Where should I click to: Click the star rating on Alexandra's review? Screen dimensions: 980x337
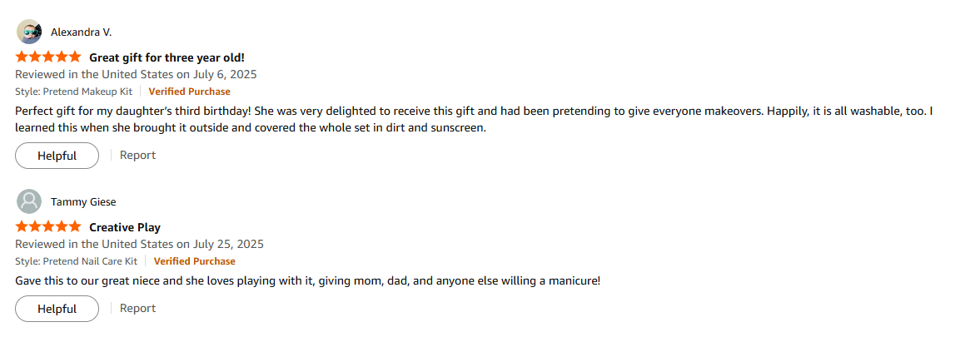point(48,57)
